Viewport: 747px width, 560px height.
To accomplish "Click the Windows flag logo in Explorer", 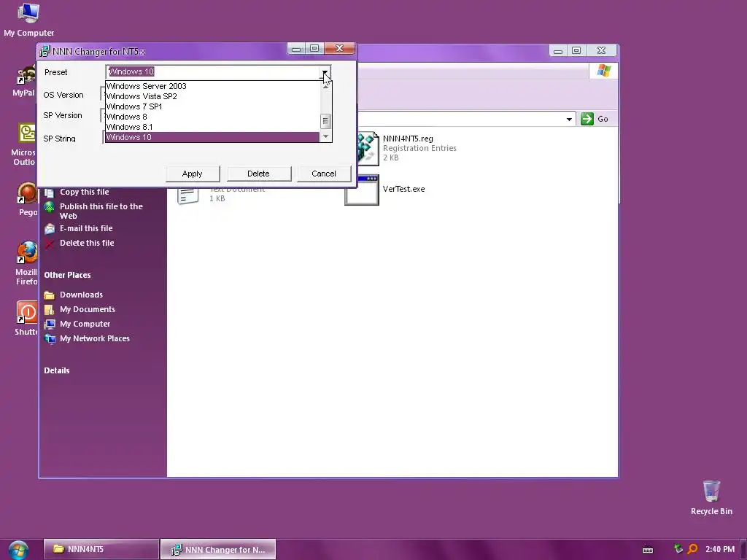I will [x=603, y=71].
